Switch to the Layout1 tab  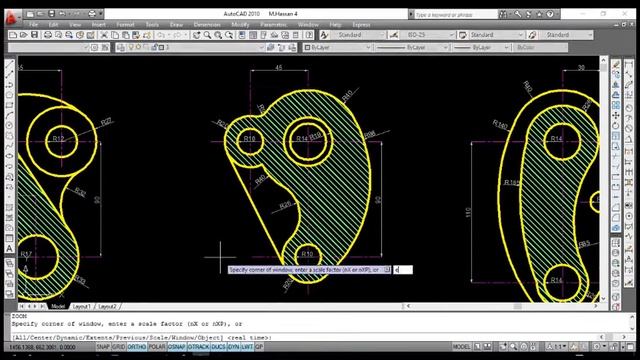pyautogui.click(x=82, y=306)
